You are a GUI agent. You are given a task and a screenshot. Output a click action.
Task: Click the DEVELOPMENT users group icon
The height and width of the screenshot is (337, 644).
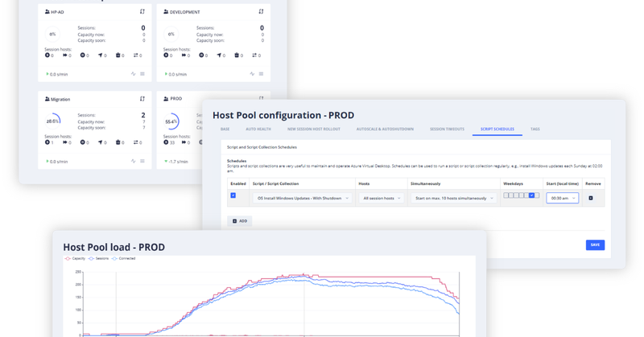coord(166,12)
